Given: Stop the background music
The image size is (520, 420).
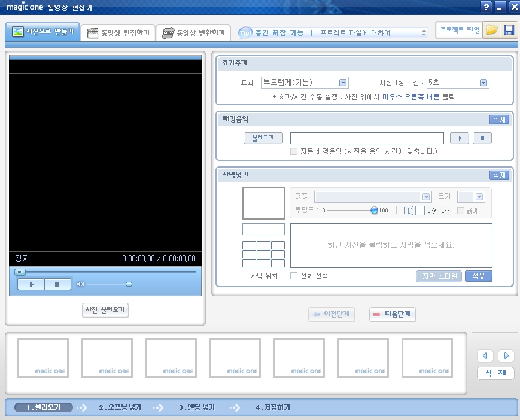Looking at the screenshot, I should tap(482, 138).
